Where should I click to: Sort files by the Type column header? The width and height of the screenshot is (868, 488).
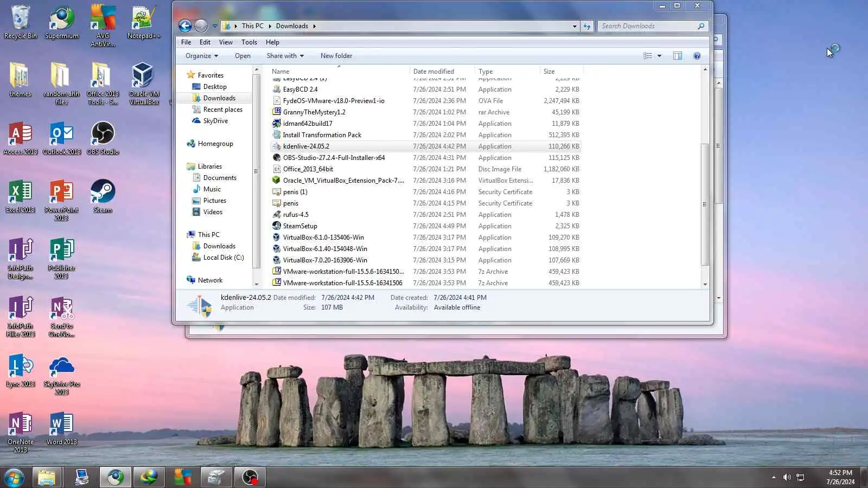(x=508, y=71)
